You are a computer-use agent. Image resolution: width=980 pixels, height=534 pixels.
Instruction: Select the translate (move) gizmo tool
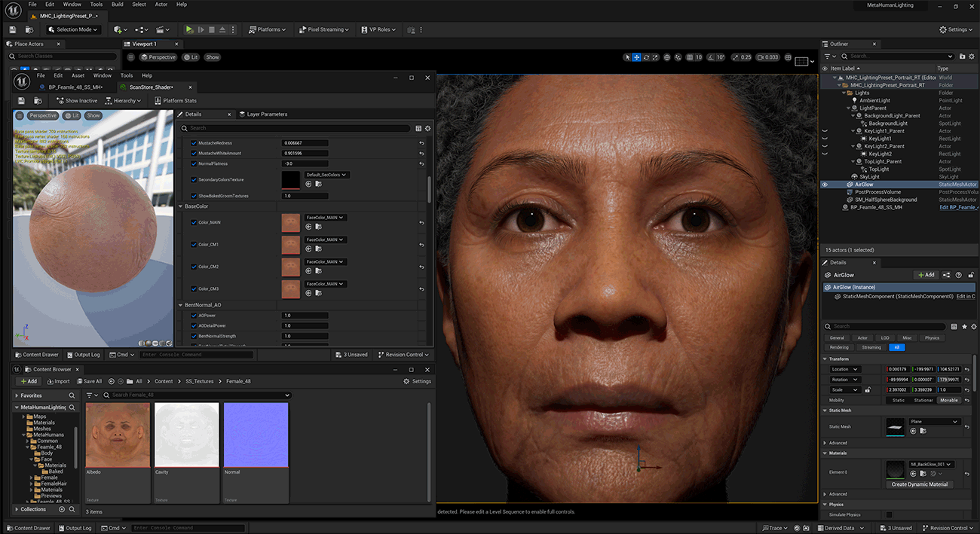[x=637, y=57]
